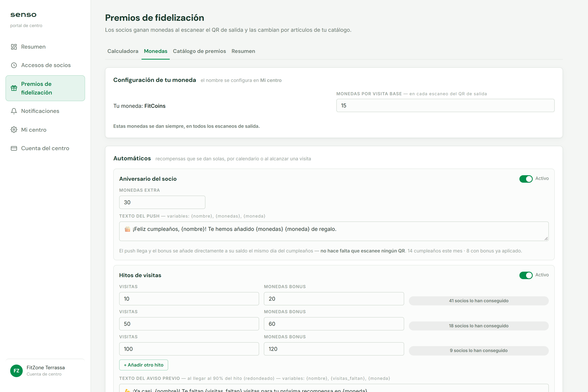This screenshot has height=392, width=588.
Task: Click the Monedas bonus field containing 20
Action: 334,299
